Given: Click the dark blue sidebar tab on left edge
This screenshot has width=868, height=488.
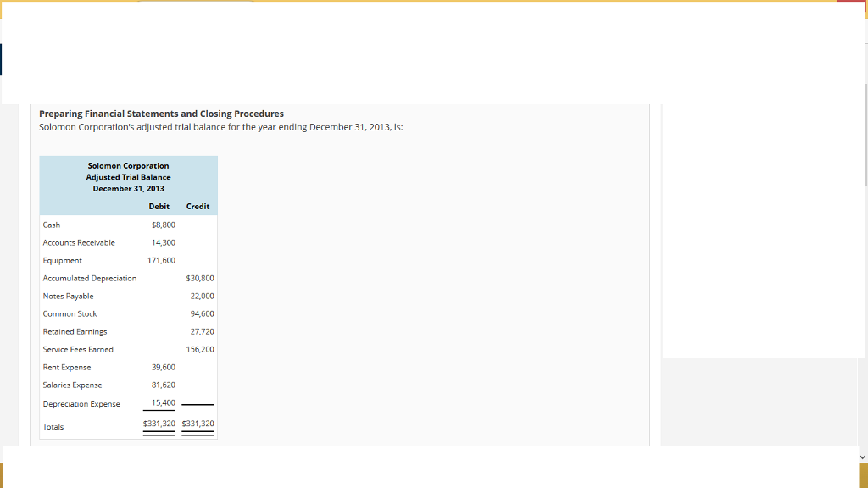Looking at the screenshot, I should (x=3, y=59).
